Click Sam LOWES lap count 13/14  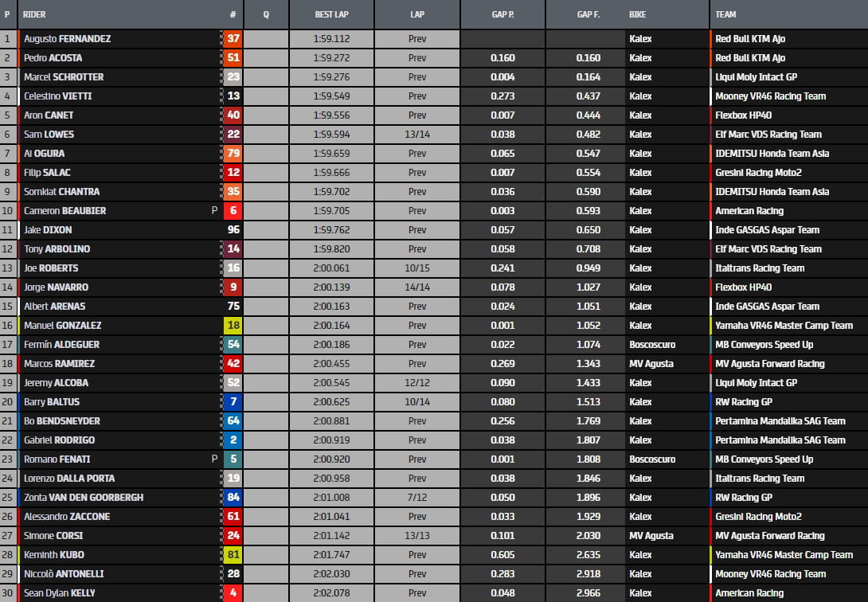(417, 135)
